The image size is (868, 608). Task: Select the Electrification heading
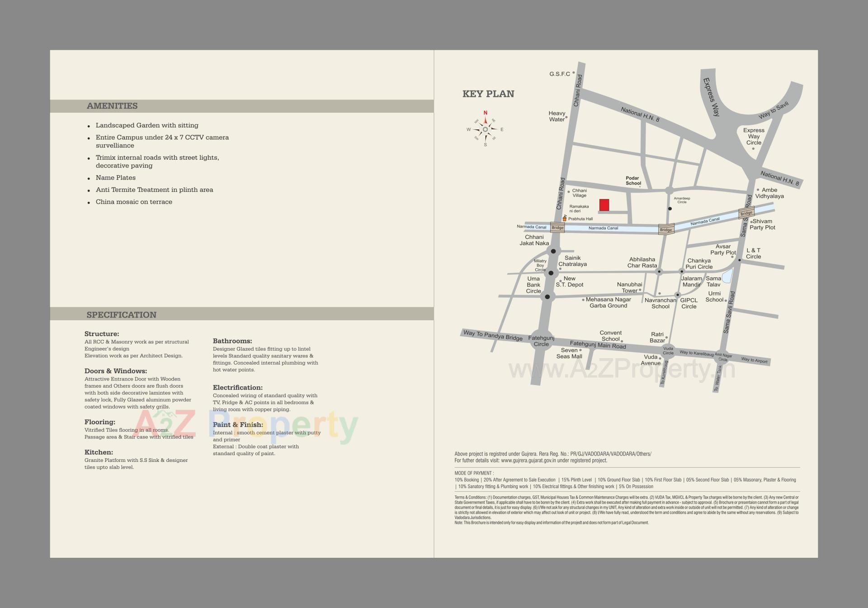(x=237, y=388)
